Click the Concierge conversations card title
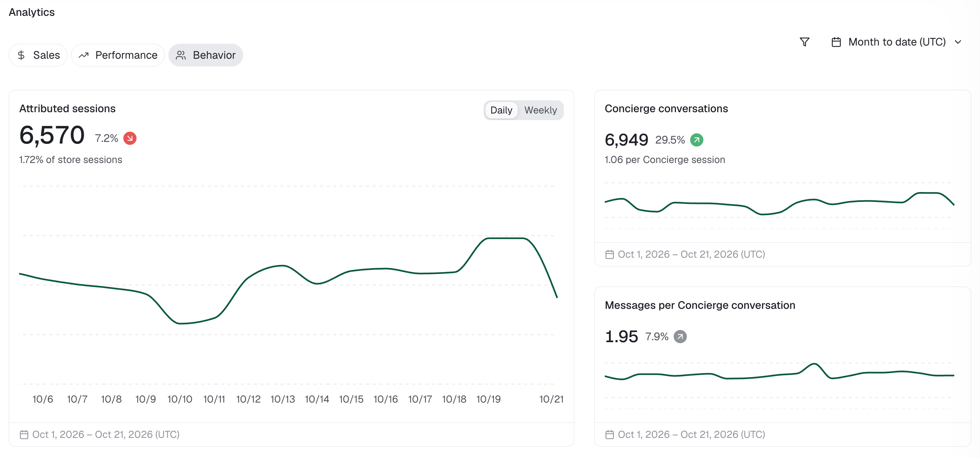This screenshot has width=980, height=458. click(x=666, y=109)
